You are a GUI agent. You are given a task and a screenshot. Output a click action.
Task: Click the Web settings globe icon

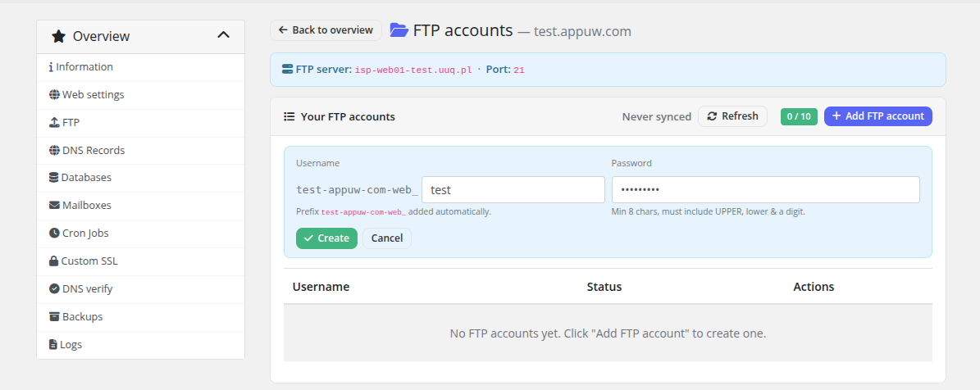[x=54, y=95]
